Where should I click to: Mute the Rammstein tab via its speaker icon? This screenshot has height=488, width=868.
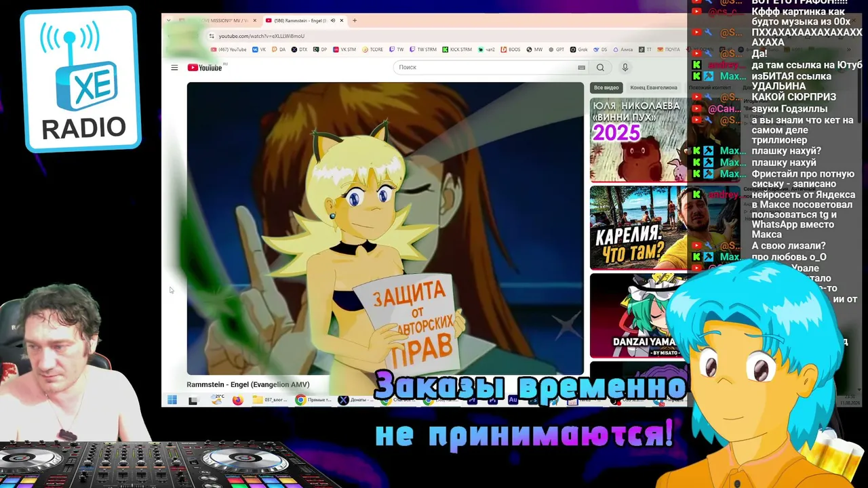pos(332,20)
